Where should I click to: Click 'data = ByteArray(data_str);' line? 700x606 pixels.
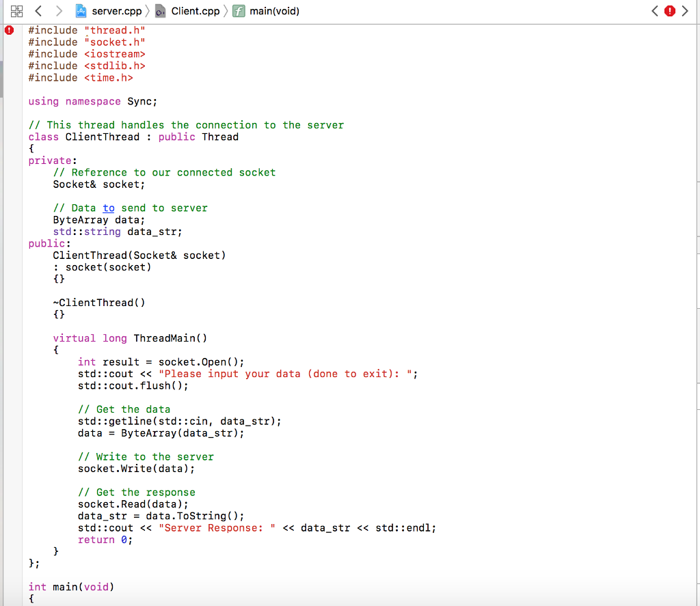tap(161, 433)
